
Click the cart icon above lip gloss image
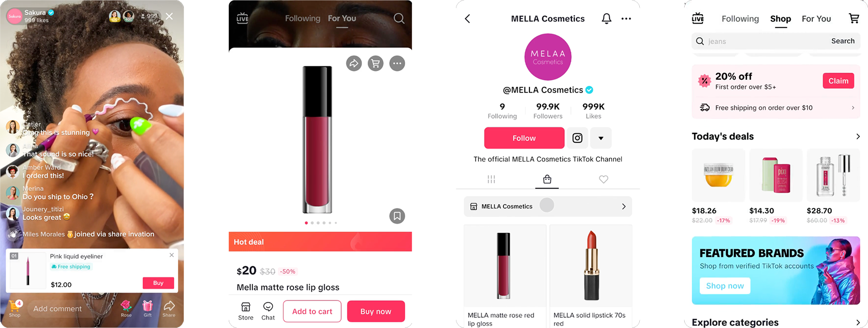(x=375, y=63)
